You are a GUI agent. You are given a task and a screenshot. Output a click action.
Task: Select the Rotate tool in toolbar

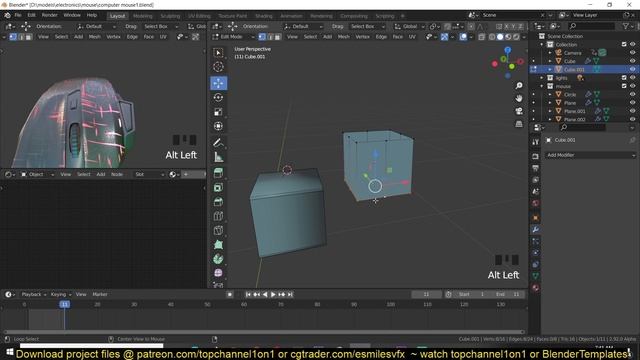(218, 98)
